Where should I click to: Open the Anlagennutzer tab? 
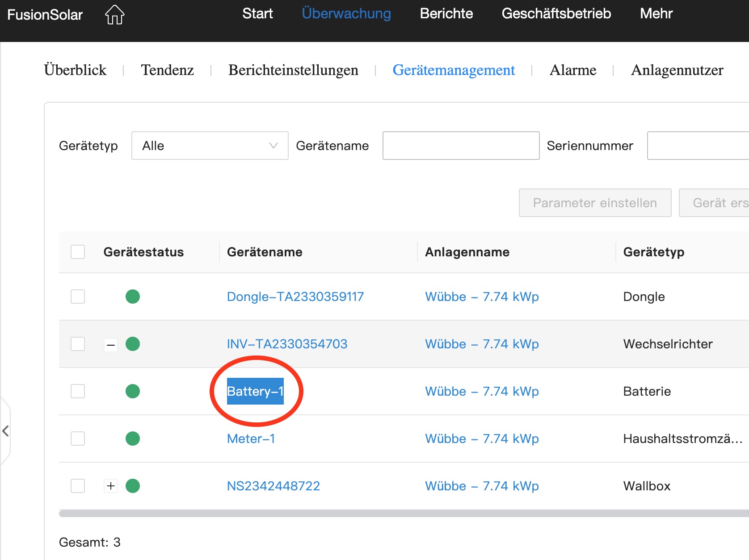coord(677,70)
